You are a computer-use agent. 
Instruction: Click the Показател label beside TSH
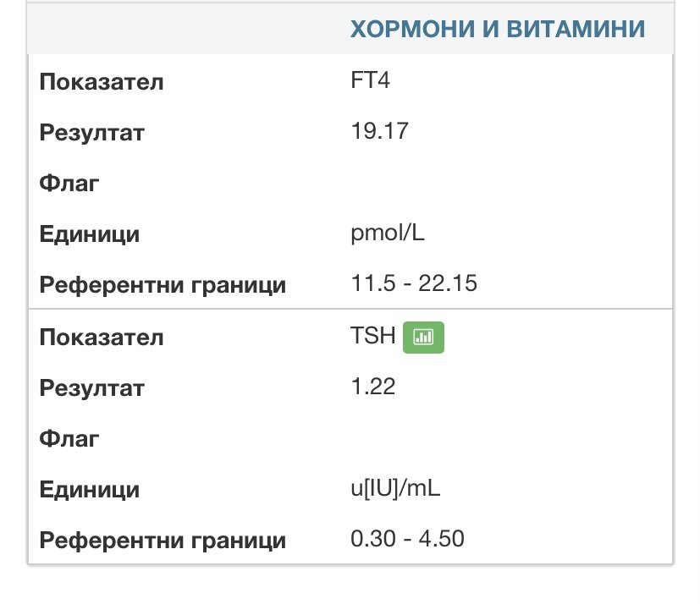[x=102, y=338]
